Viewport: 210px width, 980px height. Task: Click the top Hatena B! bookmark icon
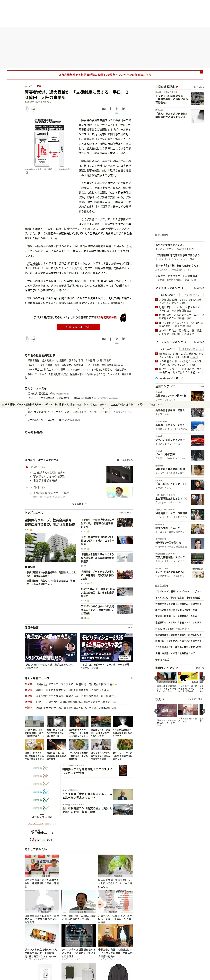(123, 109)
